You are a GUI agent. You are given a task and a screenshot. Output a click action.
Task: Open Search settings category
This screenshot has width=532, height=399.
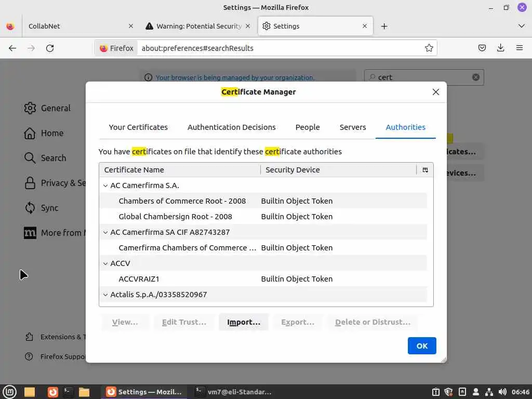click(46, 158)
